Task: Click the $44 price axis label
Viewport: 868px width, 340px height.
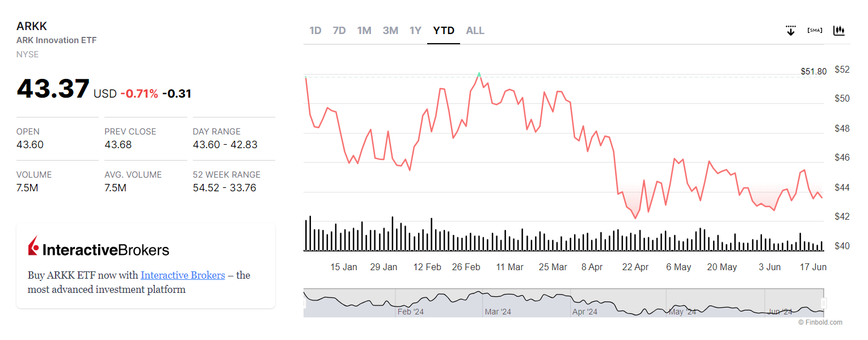Action: point(842,187)
